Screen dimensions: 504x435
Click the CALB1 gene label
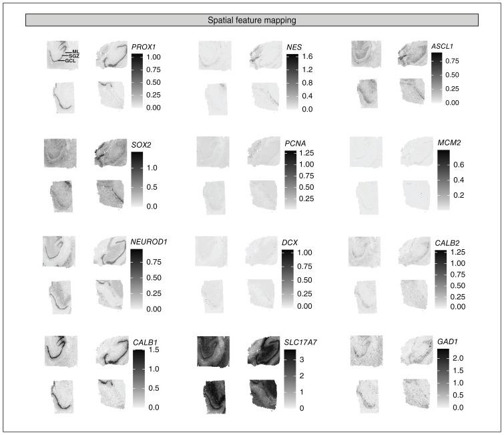tap(144, 342)
